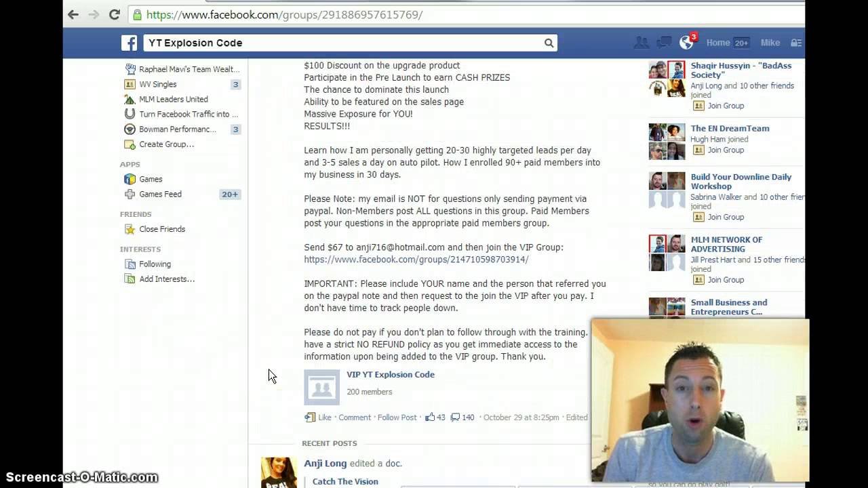The width and height of the screenshot is (868, 488).
Task: Click Sabrina Walker in suggested group
Action: [716, 197]
